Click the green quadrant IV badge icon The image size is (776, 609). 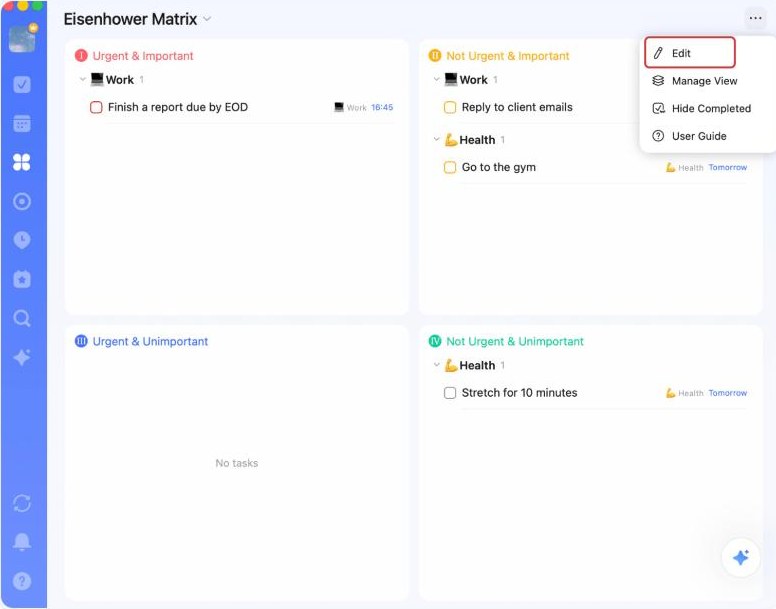[x=435, y=341]
